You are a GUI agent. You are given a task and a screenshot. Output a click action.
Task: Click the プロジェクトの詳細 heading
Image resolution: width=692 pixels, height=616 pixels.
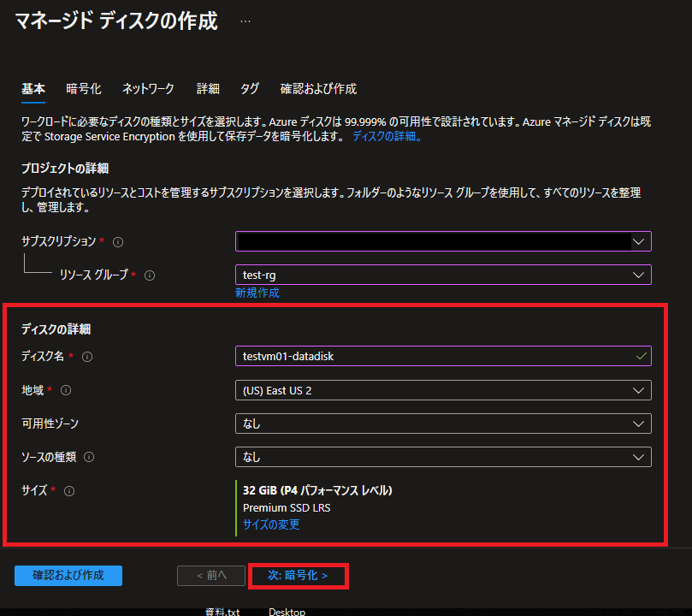pos(65,169)
